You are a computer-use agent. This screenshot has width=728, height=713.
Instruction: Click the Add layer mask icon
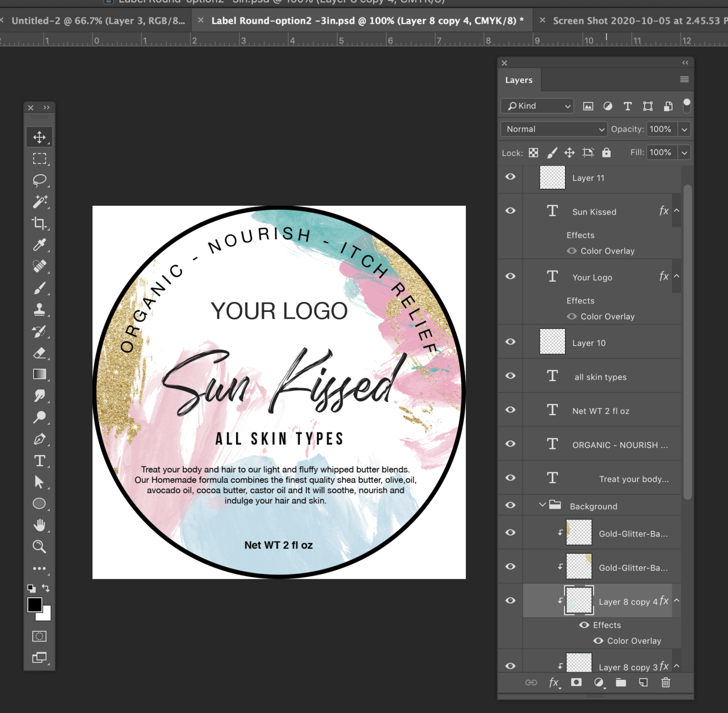[576, 683]
